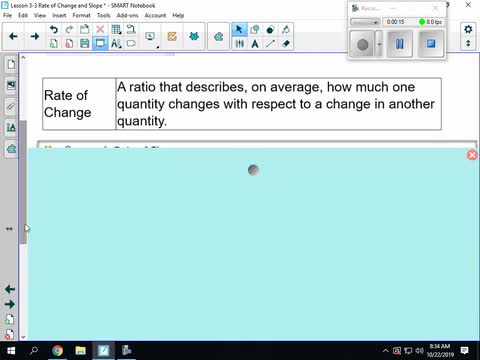The image size is (480, 360).
Task: Click the Redo icon
Action: pos(69,29)
